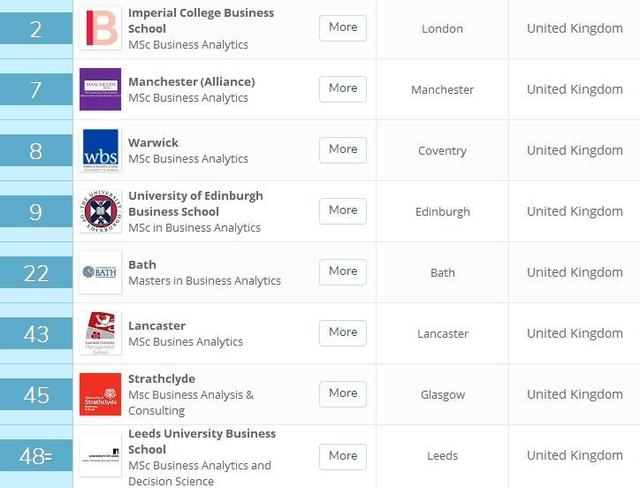Screen dimensions: 640x488
Task: Open More for Leeds University Business School
Action: (x=342, y=456)
